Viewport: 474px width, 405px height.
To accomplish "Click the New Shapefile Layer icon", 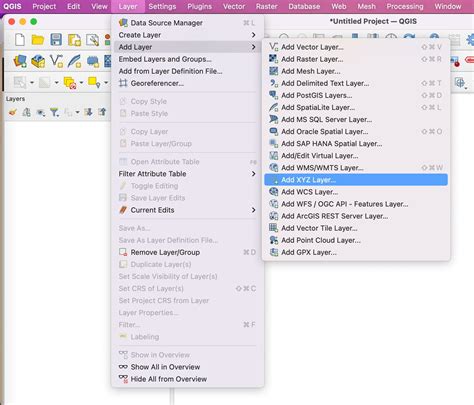I will pos(56,61).
